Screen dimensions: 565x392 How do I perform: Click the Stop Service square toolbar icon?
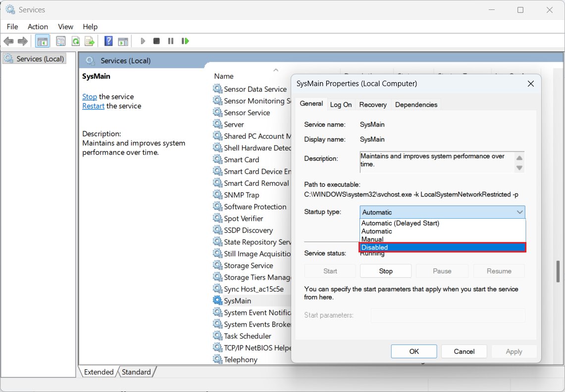coord(156,41)
